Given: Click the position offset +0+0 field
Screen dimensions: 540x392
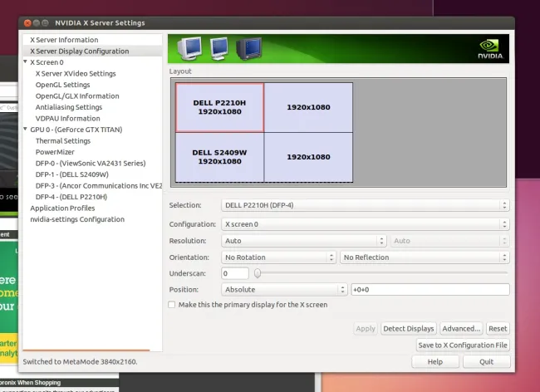Looking at the screenshot, I should [430, 290].
